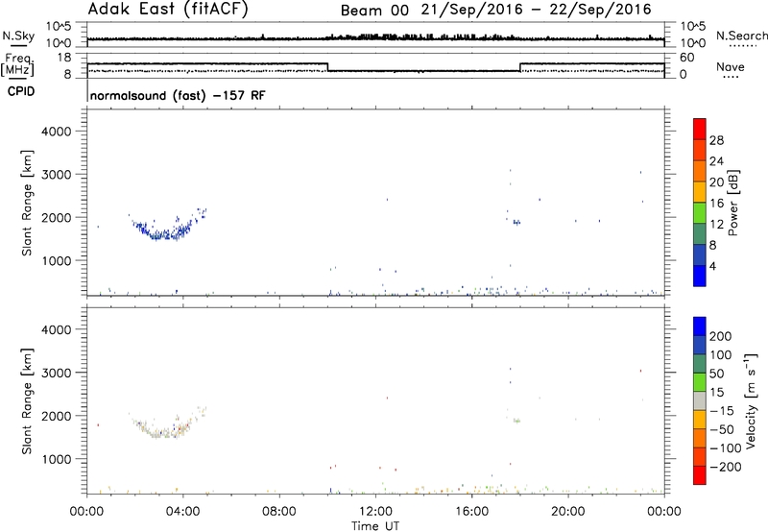Click the velocity panel 'Slant Range [km]' label
Screen dimensions: 768x532
tap(27, 401)
